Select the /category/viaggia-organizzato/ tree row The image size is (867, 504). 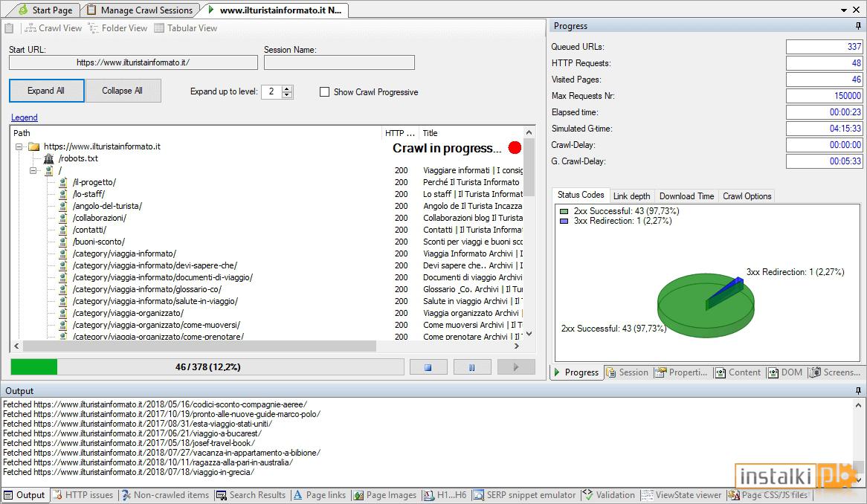129,314
